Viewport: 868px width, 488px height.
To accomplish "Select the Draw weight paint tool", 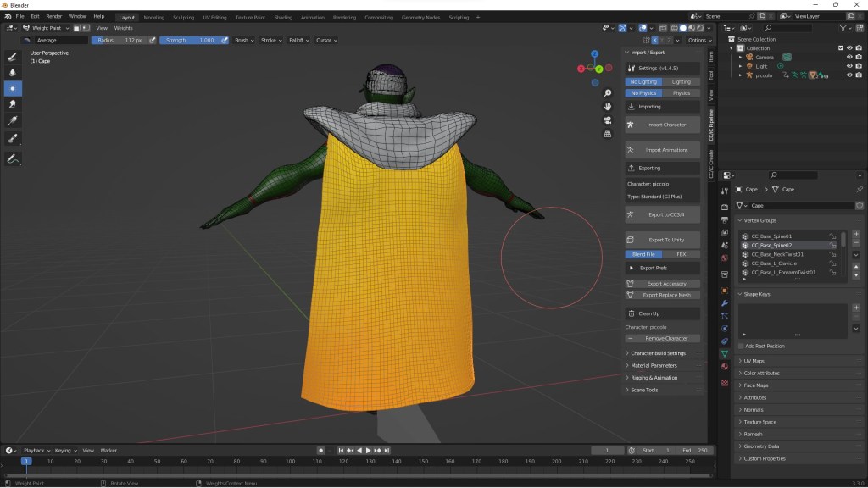I will (13, 57).
